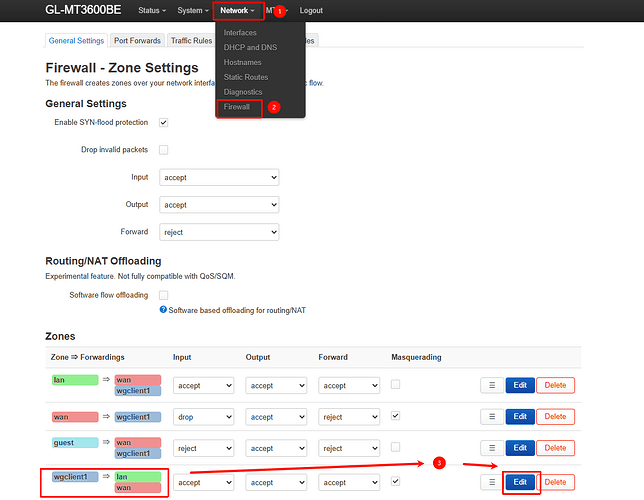
Task: Select Firewall in the Network menu
Action: 237,106
